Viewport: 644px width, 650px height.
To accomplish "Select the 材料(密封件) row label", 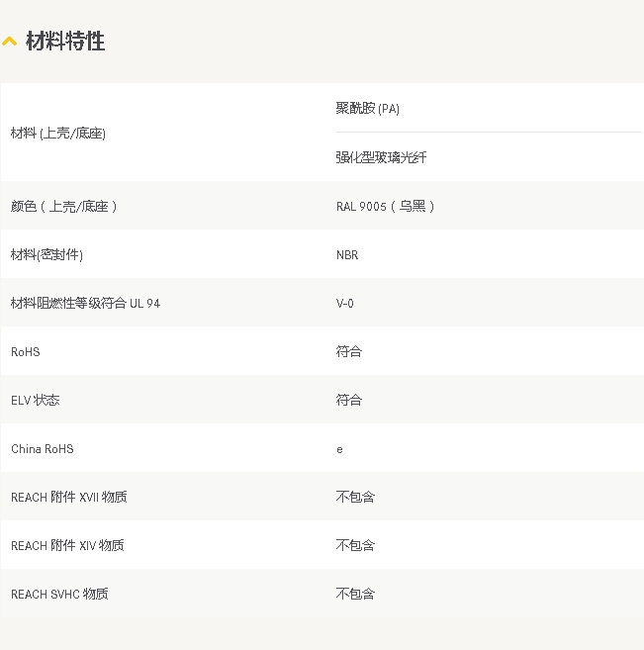I will click(46, 255).
